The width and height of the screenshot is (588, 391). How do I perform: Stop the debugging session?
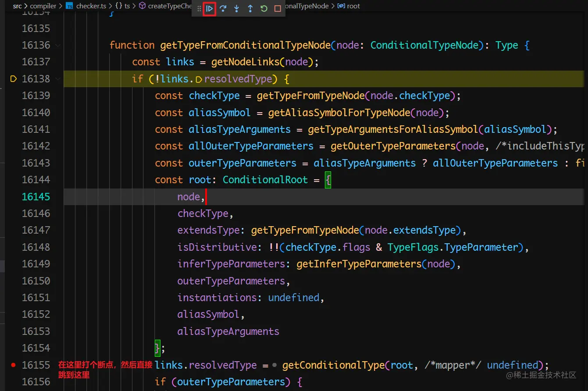(x=278, y=8)
